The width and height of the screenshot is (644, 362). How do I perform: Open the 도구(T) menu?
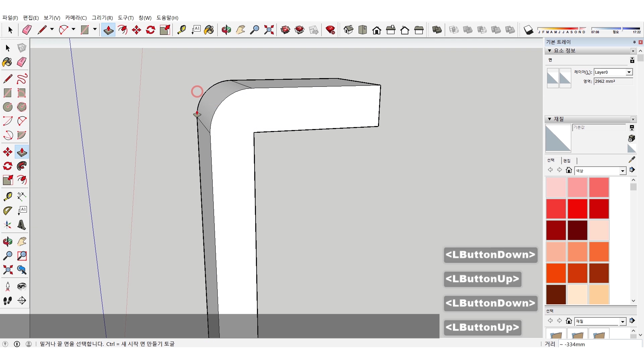[x=125, y=18]
